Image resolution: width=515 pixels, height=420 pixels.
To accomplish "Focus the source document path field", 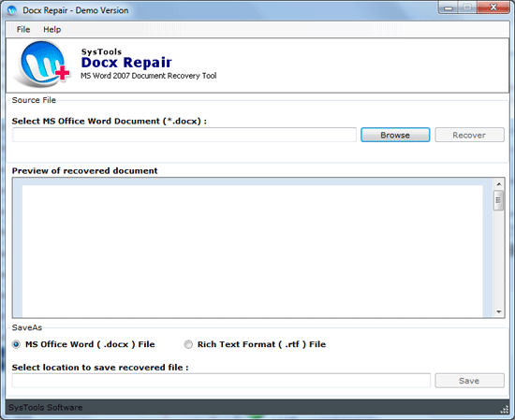I will [x=184, y=135].
